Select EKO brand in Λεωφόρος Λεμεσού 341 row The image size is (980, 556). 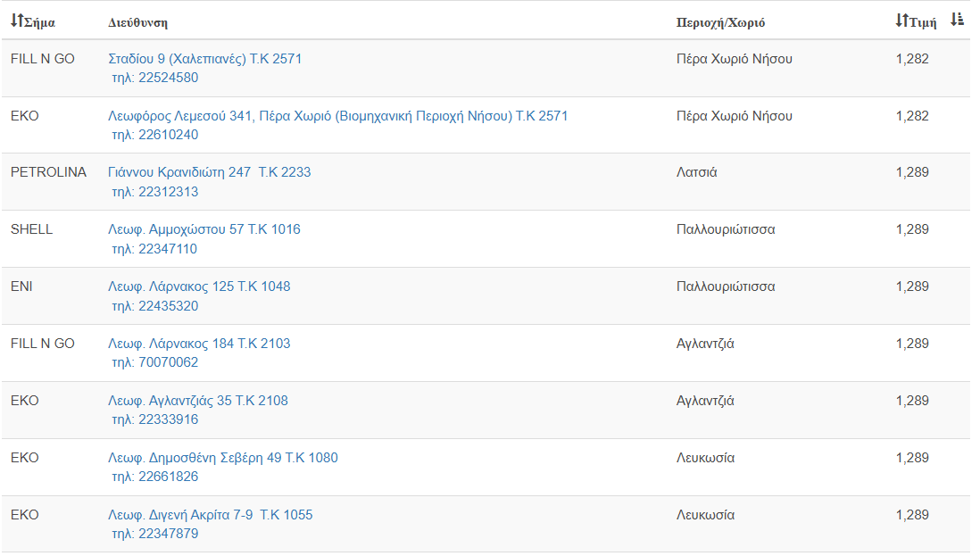point(25,116)
